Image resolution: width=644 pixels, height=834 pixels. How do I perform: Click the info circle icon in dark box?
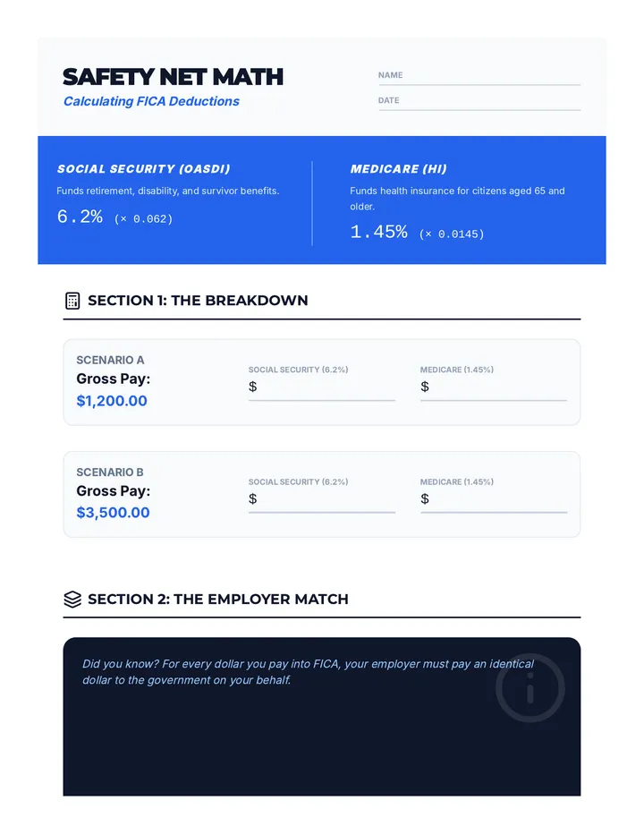(530, 688)
